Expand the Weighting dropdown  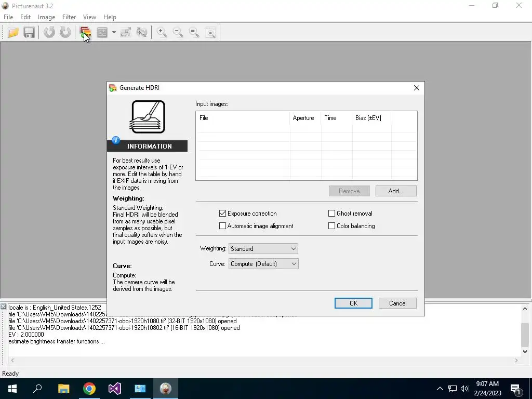pos(263,249)
